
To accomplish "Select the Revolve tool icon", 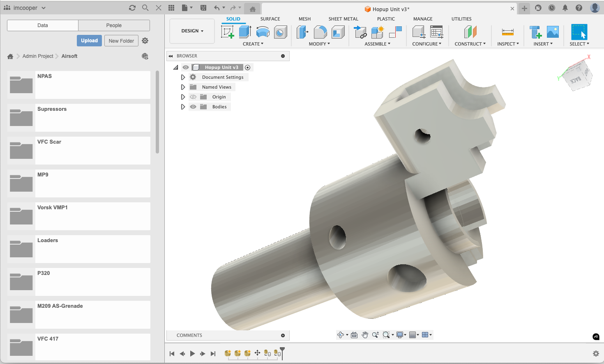I will point(263,32).
